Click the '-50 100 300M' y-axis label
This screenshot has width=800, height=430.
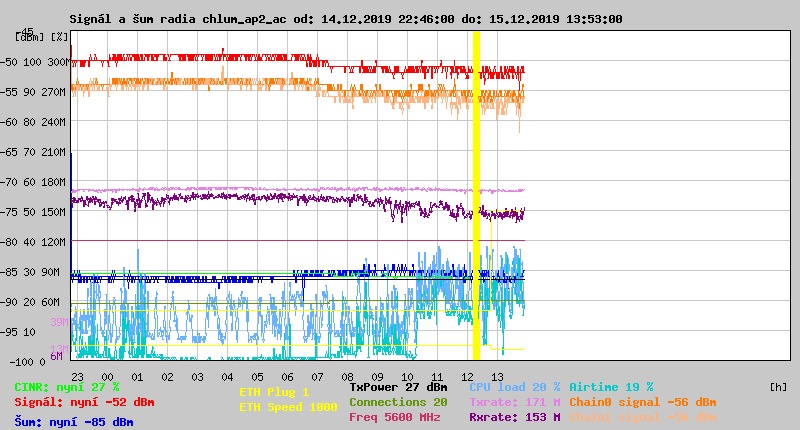34,62
